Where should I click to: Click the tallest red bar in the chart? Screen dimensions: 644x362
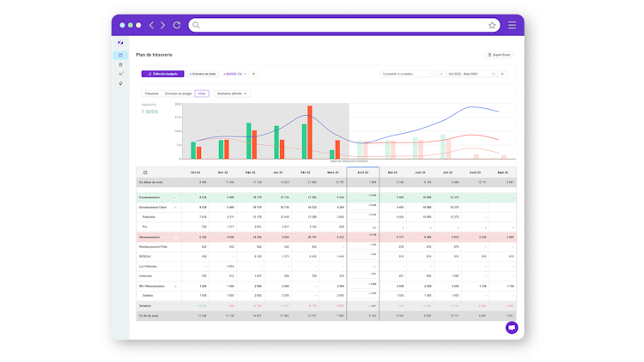pos(310,132)
